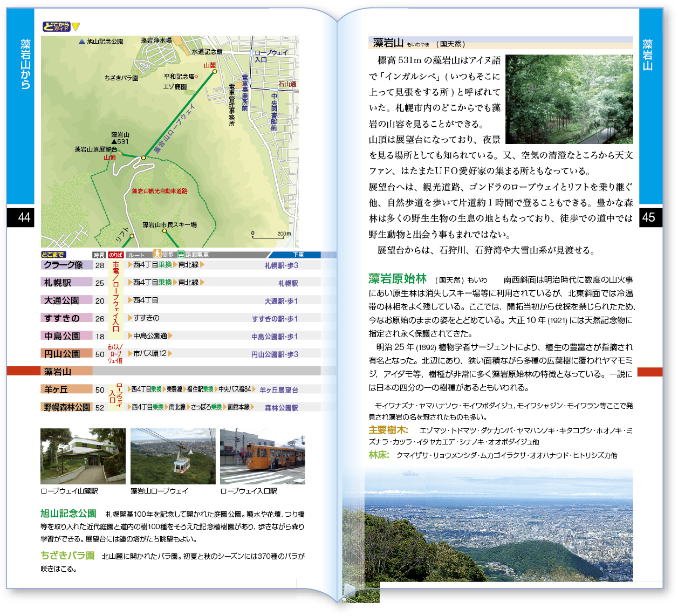
Task: Click the 時間 column header
Action: point(99,255)
